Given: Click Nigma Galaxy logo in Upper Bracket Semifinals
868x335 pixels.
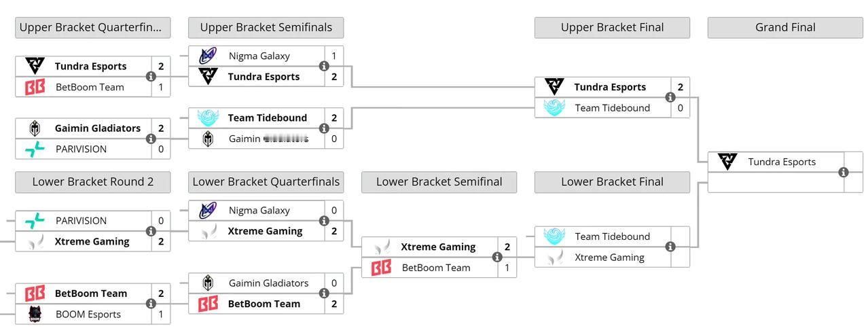Looking at the screenshot, I should [208, 56].
